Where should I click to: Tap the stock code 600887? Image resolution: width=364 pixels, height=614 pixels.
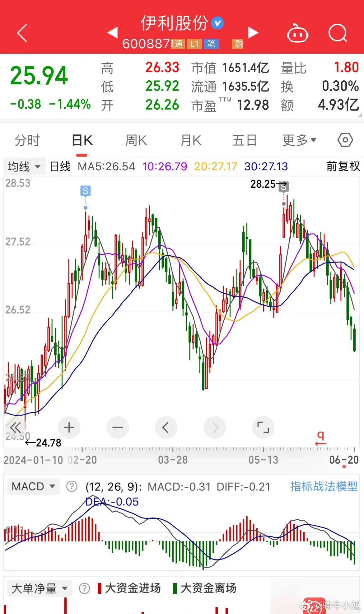146,44
